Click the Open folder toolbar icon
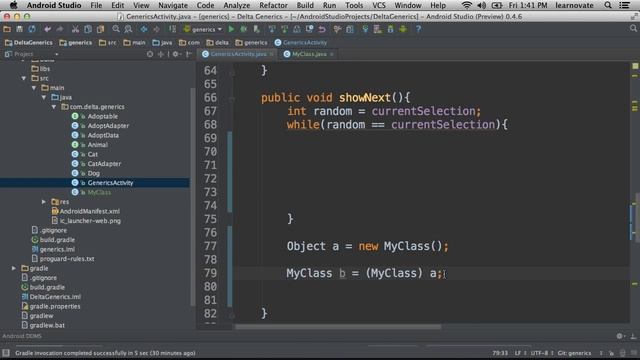This screenshot has width=640, height=360. tap(7, 29)
